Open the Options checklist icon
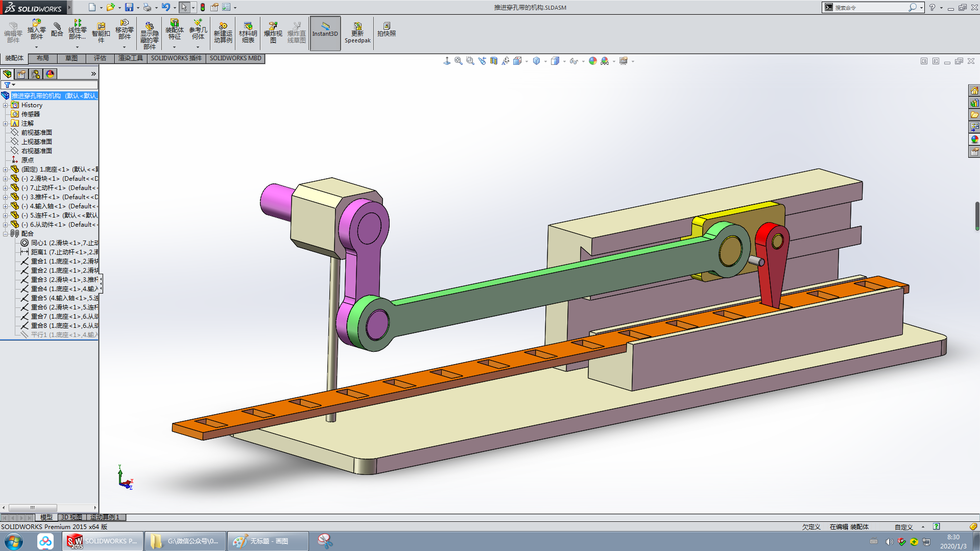The height and width of the screenshot is (551, 980). pos(226,7)
